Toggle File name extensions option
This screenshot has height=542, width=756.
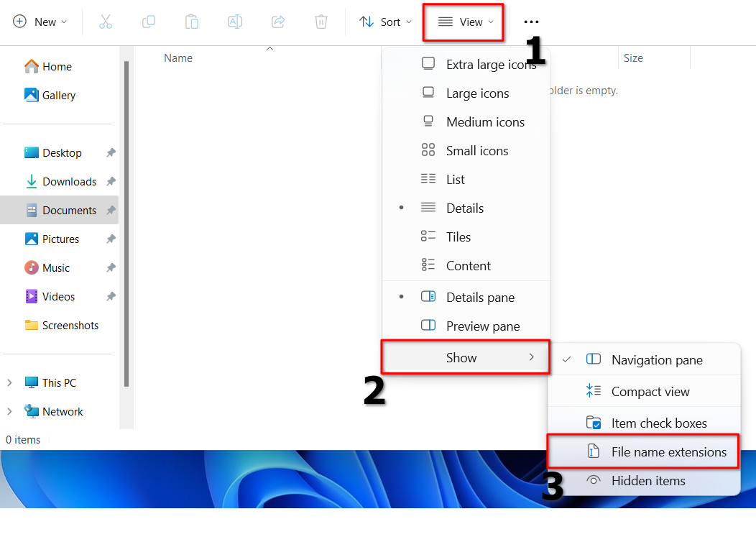(x=668, y=452)
